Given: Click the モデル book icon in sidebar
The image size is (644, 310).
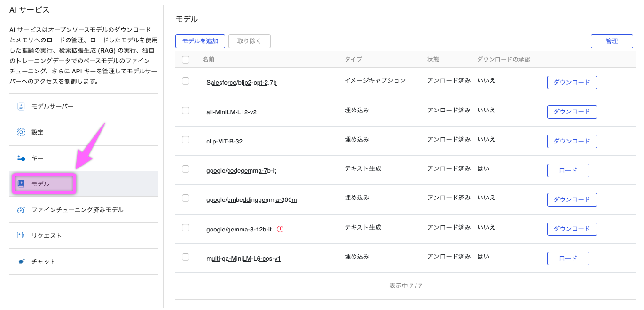Looking at the screenshot, I should pos(21,184).
